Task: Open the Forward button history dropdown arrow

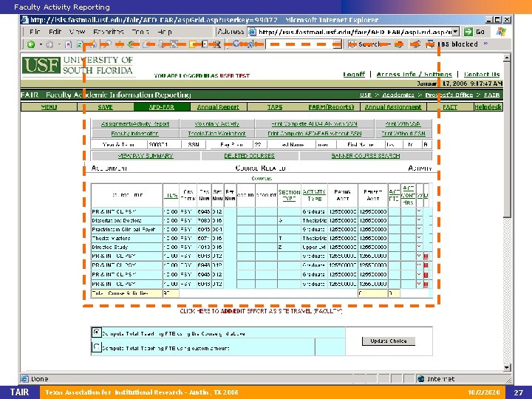Action: (x=59, y=44)
